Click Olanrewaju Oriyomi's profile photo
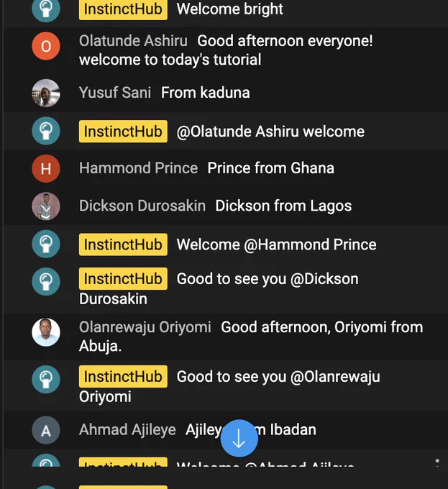 tap(46, 332)
